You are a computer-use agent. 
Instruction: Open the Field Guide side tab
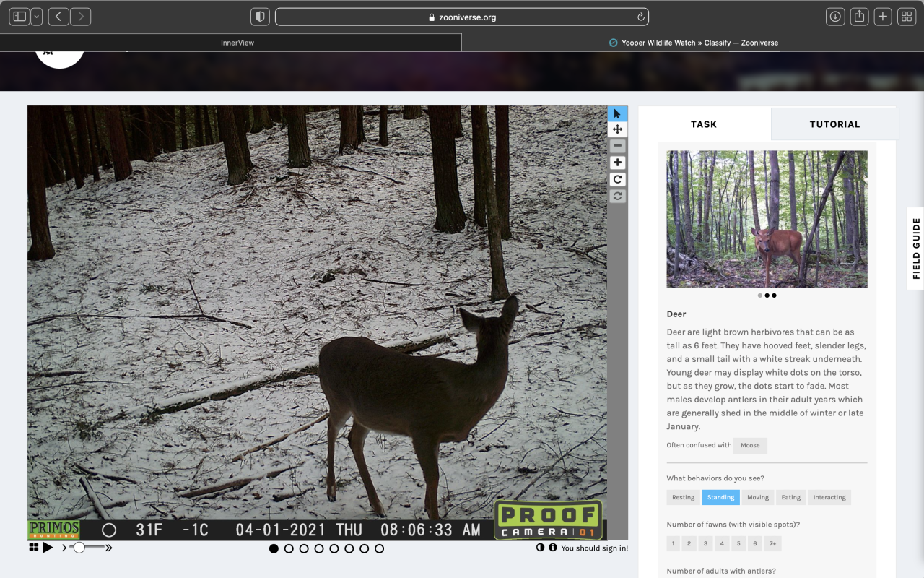pyautogui.click(x=915, y=249)
